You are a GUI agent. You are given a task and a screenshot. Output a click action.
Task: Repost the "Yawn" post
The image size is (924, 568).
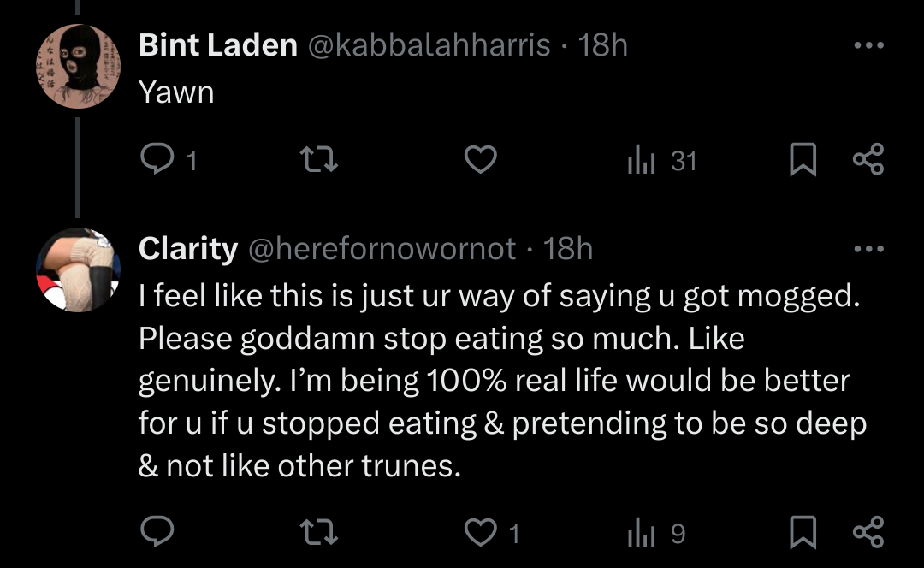pos(321,160)
